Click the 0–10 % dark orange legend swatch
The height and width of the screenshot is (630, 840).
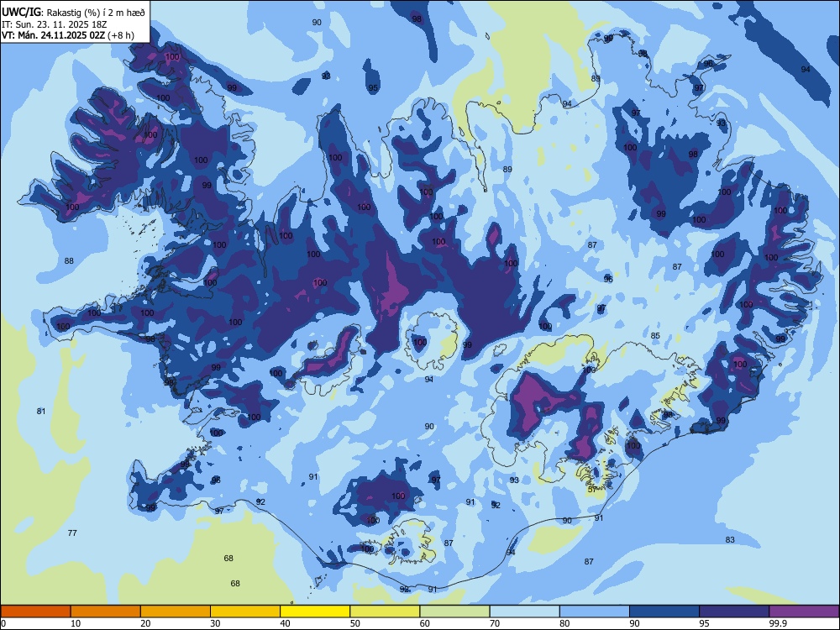coord(35,612)
